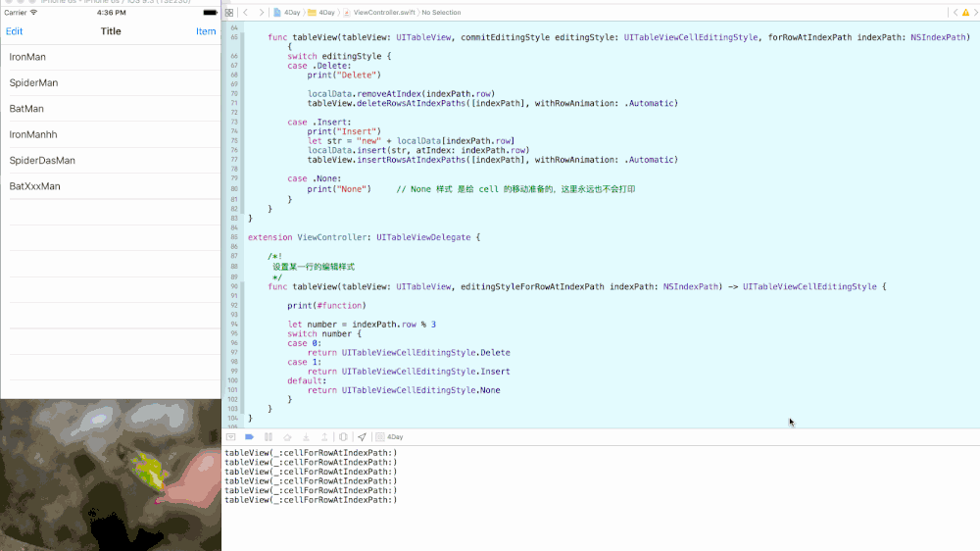Tap Item button in simulator navigation bar

[206, 31]
